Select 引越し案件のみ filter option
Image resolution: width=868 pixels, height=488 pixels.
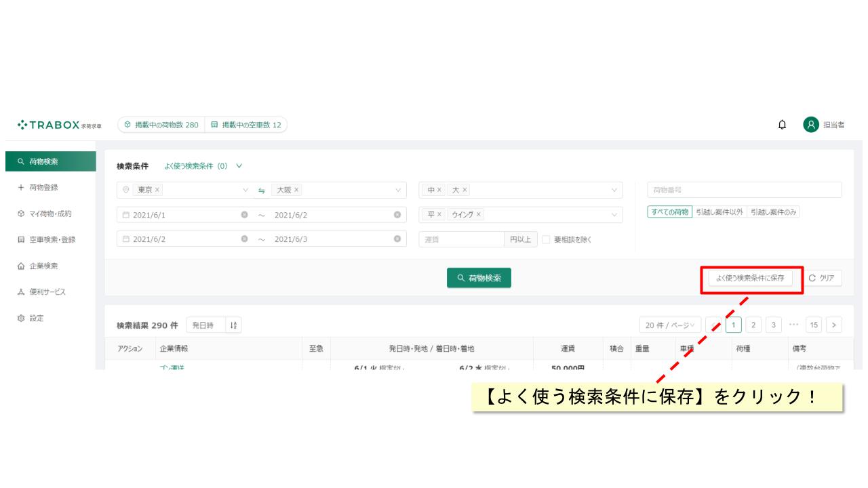pos(774,212)
